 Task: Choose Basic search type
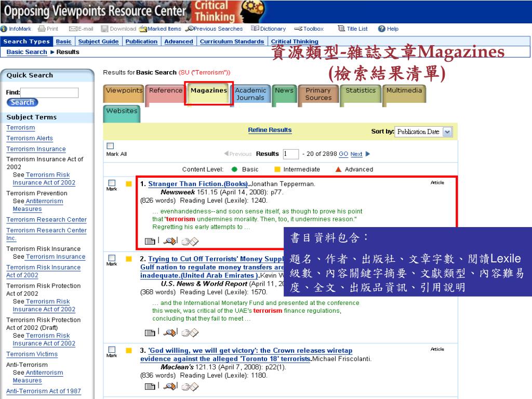pyautogui.click(x=63, y=42)
